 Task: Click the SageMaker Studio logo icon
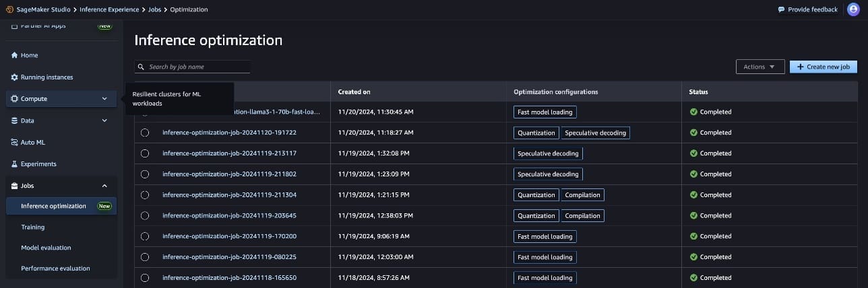[x=9, y=9]
